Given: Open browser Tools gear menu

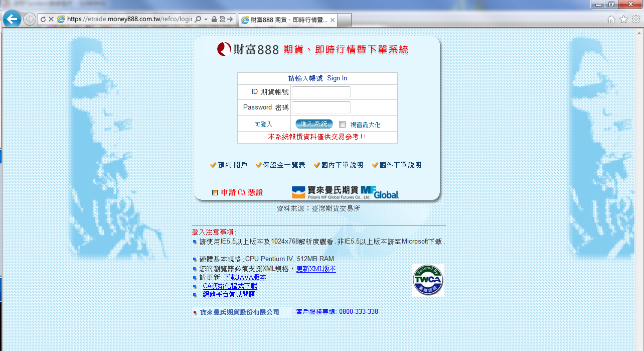Looking at the screenshot, I should tap(635, 20).
